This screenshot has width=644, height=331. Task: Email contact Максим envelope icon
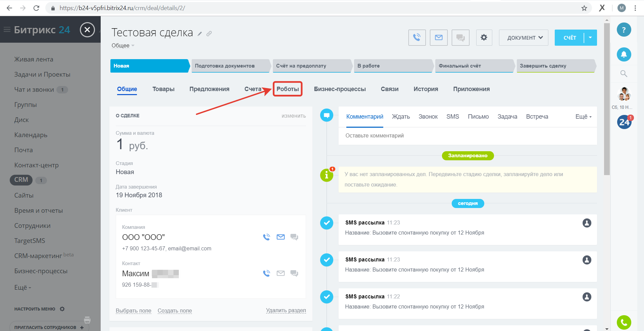281,273
